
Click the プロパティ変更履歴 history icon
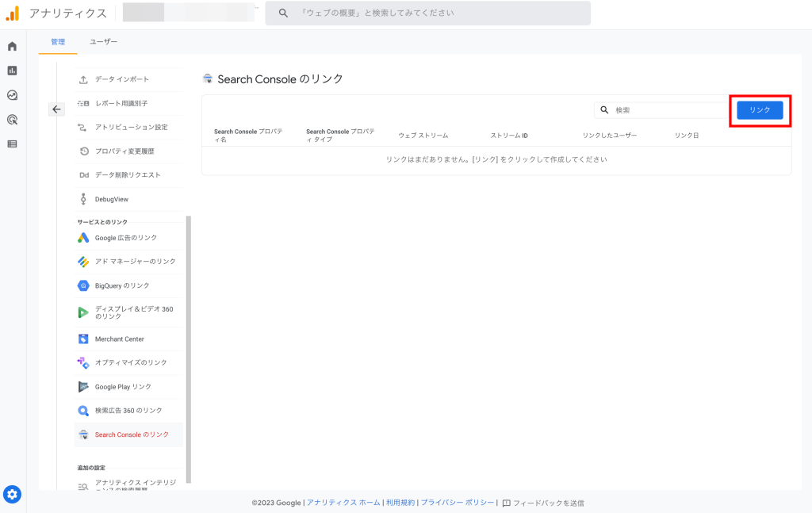click(84, 151)
